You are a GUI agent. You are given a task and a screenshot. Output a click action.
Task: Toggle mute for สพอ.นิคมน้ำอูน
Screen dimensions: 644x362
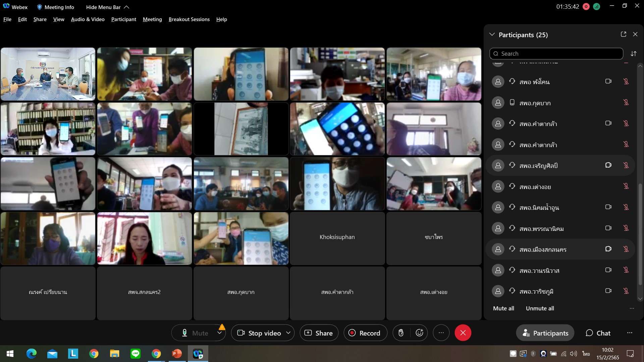626,207
